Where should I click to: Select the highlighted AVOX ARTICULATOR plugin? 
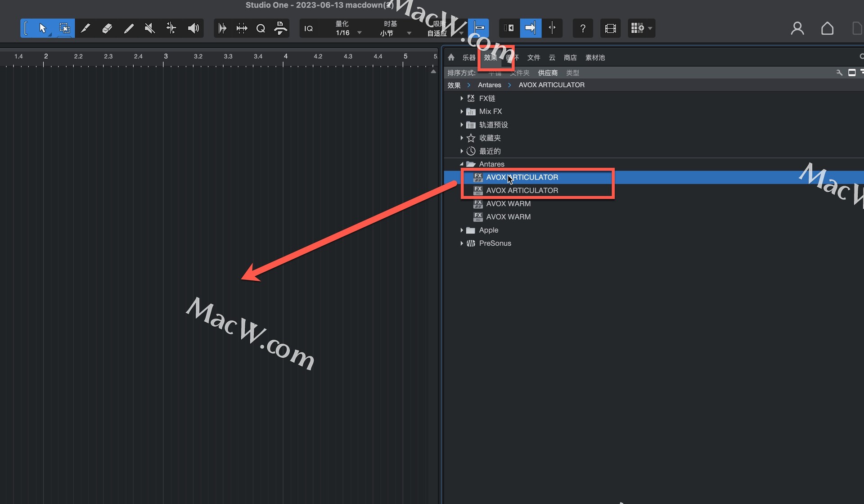(654, 177)
